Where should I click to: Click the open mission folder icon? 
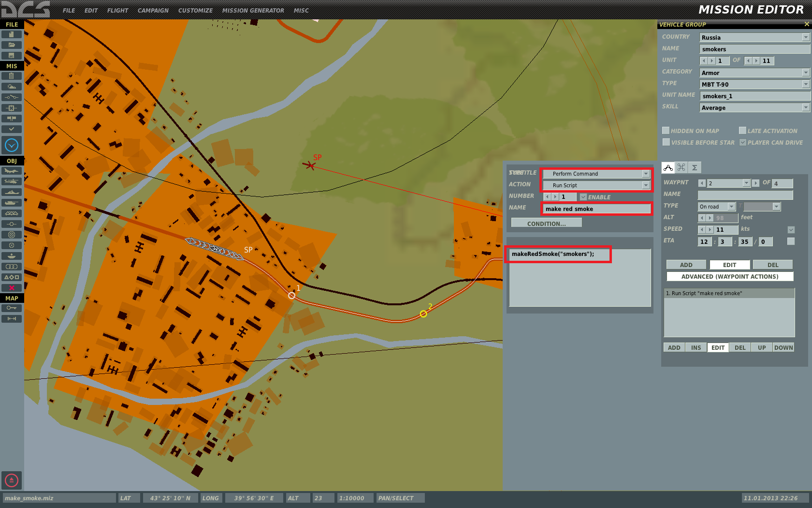[x=12, y=45]
